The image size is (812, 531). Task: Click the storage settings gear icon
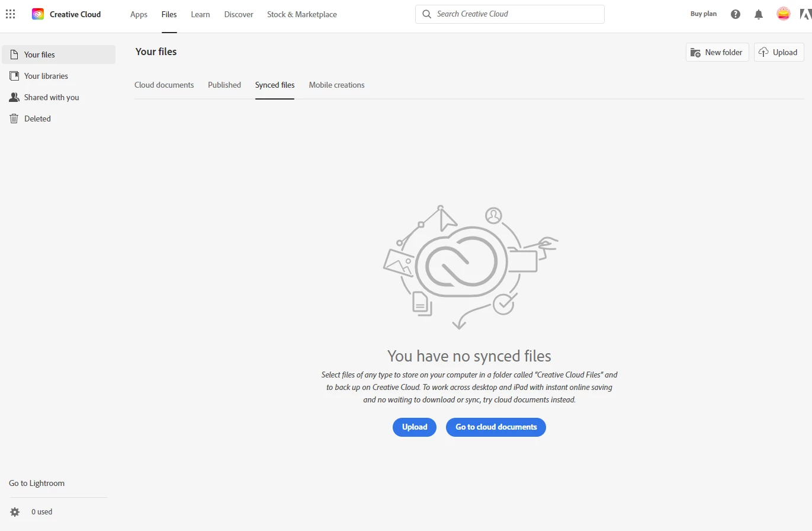click(15, 511)
